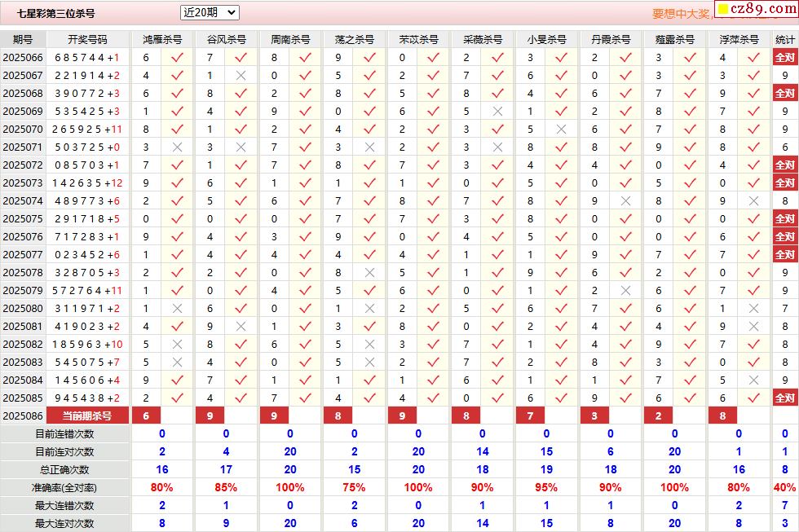The width and height of the screenshot is (799, 532).
Task: Click the X mark for 荡之 in row 2025083
Action: tap(369, 363)
